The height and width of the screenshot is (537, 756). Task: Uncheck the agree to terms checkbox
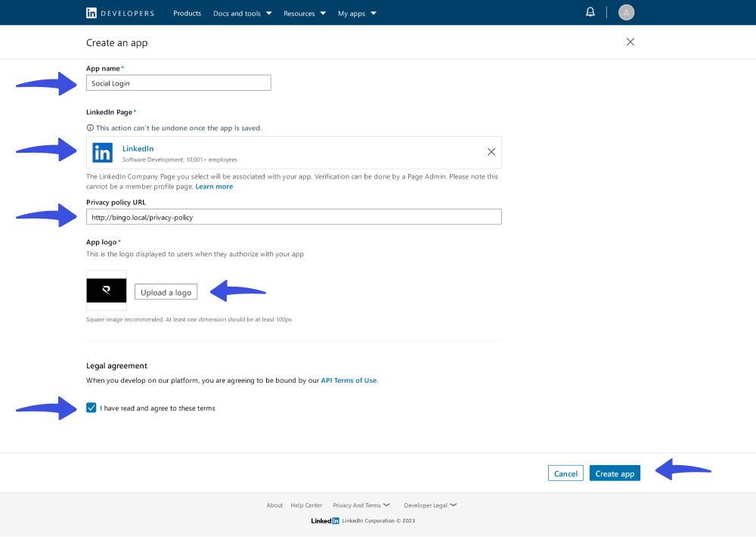click(x=91, y=408)
